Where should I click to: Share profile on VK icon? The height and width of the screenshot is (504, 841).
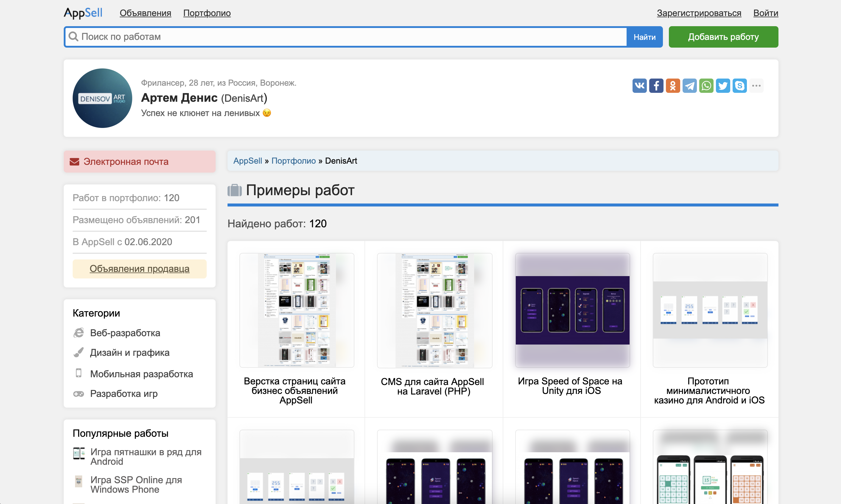[639, 86]
